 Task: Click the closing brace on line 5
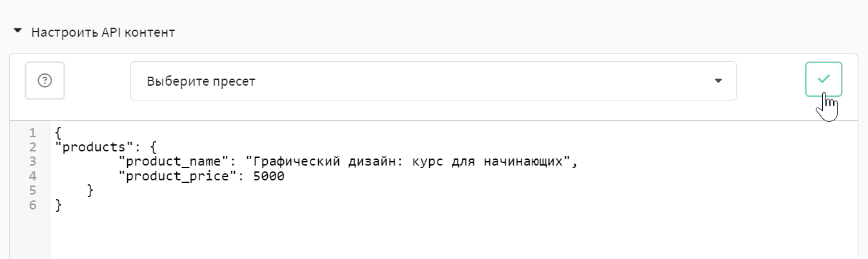tap(90, 190)
